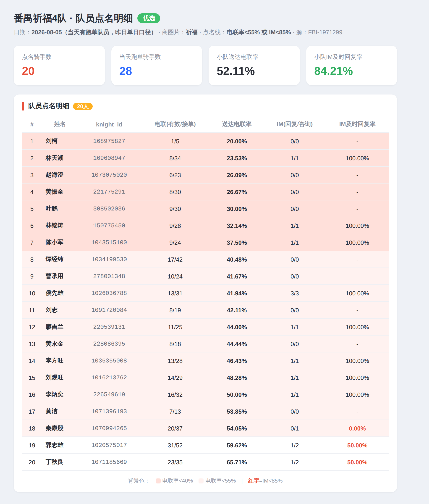The image size is (429, 504).
Task: Select rider name 黄洁
Action: click(x=51, y=412)
